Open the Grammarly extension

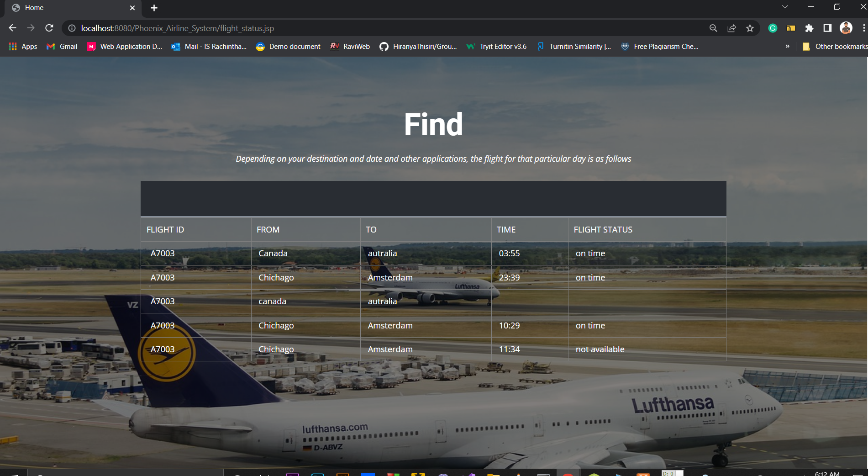click(773, 28)
